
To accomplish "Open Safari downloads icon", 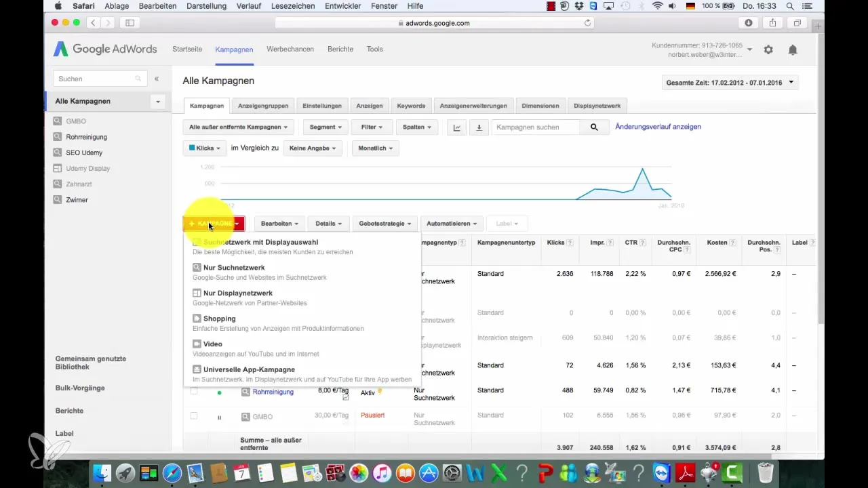I will [x=749, y=22].
